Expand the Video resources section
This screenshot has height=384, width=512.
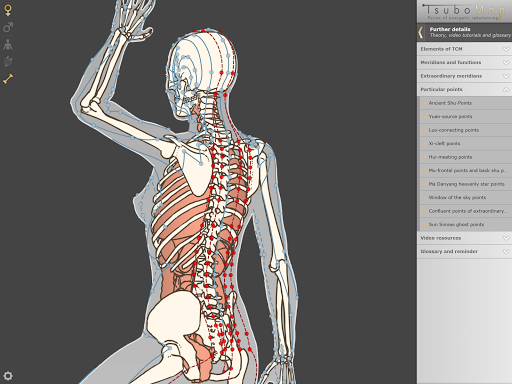[464, 238]
